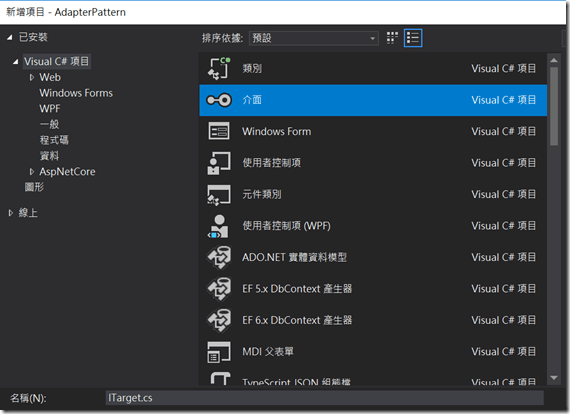The height and width of the screenshot is (414, 570).
Task: Select the 類別 class template icon
Action: (219, 68)
